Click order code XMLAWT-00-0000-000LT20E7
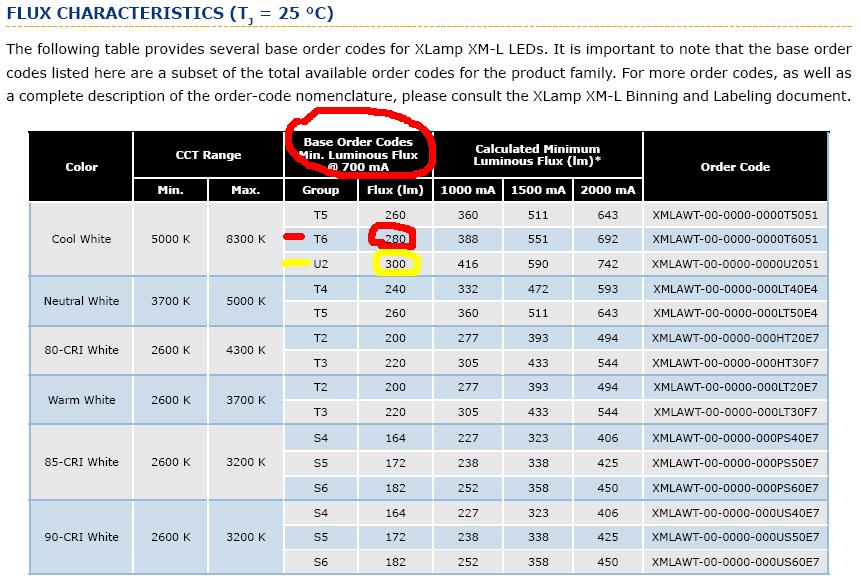The width and height of the screenshot is (861, 580). tap(735, 387)
